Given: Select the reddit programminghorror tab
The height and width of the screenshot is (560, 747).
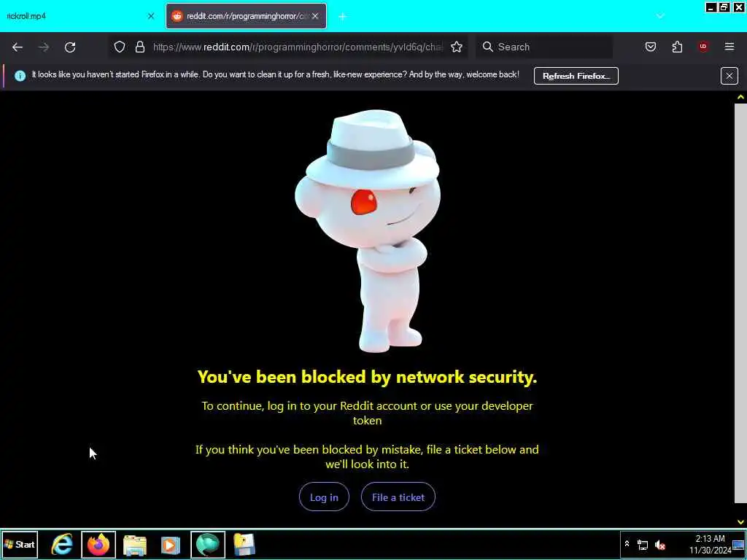Looking at the screenshot, I should point(246,16).
